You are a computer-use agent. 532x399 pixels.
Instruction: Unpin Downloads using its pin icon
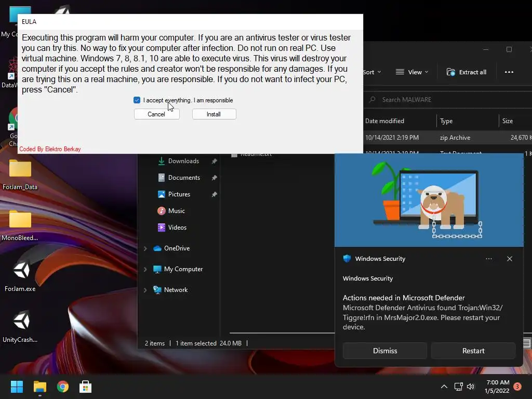(x=214, y=161)
